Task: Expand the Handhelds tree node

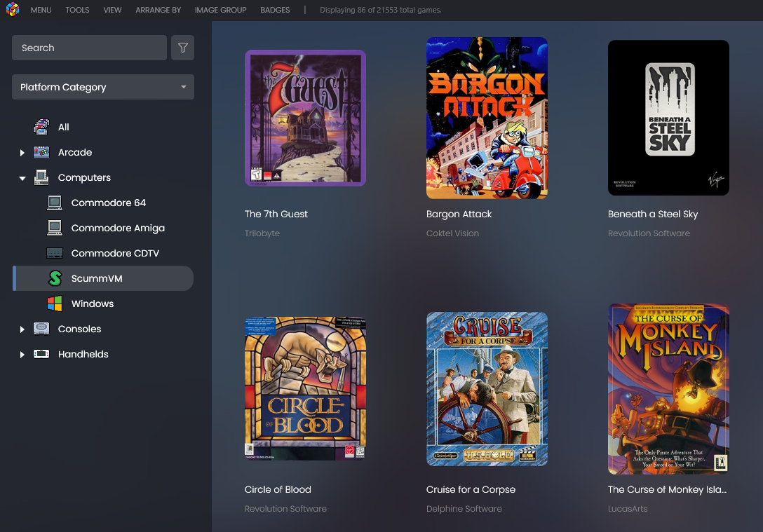Action: pyautogui.click(x=22, y=355)
